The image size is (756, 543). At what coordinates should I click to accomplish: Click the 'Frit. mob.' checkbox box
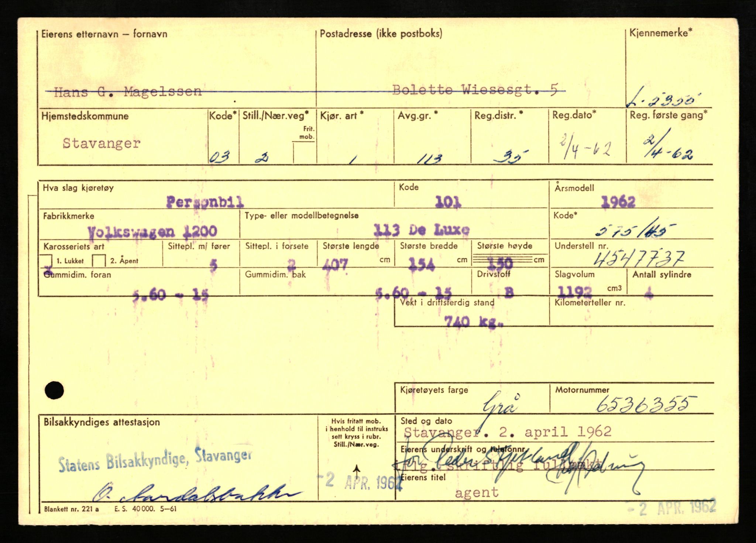coord(304,152)
